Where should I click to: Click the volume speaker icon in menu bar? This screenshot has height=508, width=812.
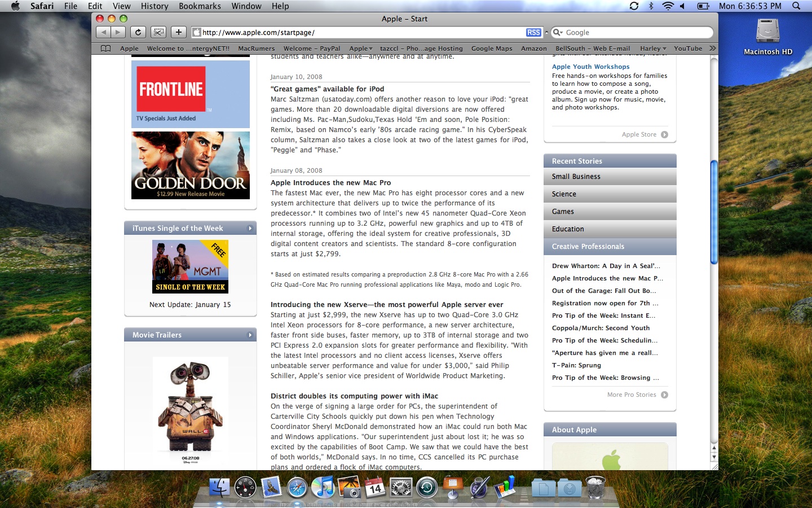tap(682, 6)
